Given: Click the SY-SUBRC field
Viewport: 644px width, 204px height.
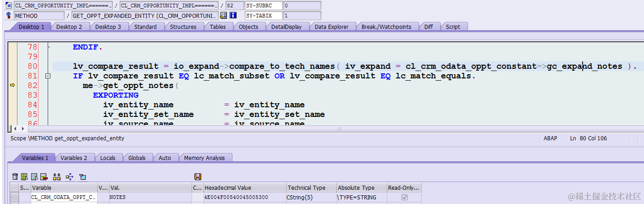Looking at the screenshot, I should [263, 6].
